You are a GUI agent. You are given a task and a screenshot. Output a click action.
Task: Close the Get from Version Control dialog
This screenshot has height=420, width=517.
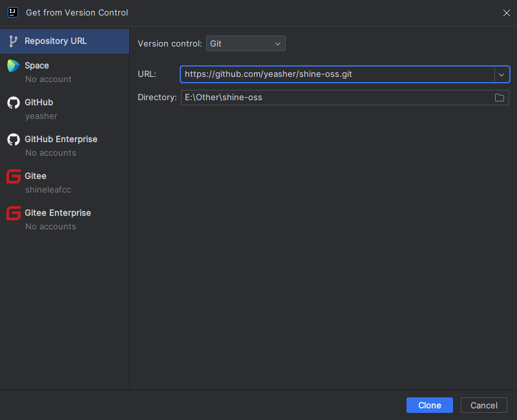[507, 13]
